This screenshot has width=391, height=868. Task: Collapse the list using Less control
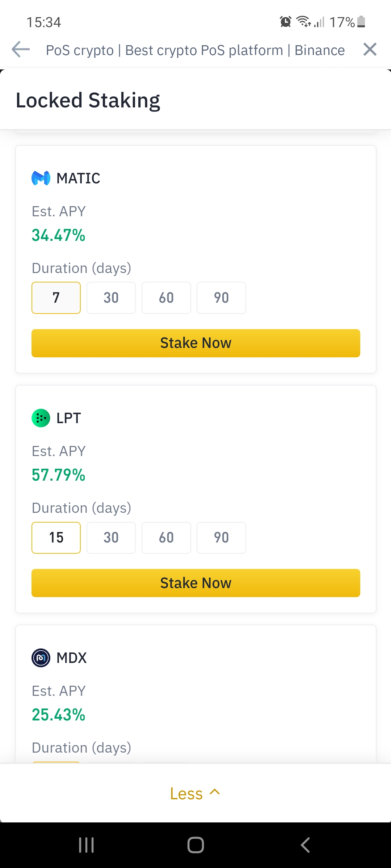195,793
